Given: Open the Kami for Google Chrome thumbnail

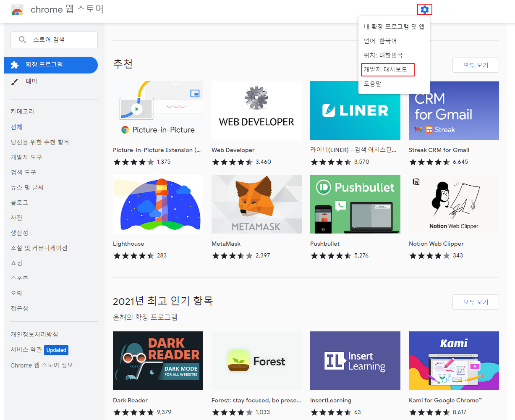Looking at the screenshot, I should point(454,361).
